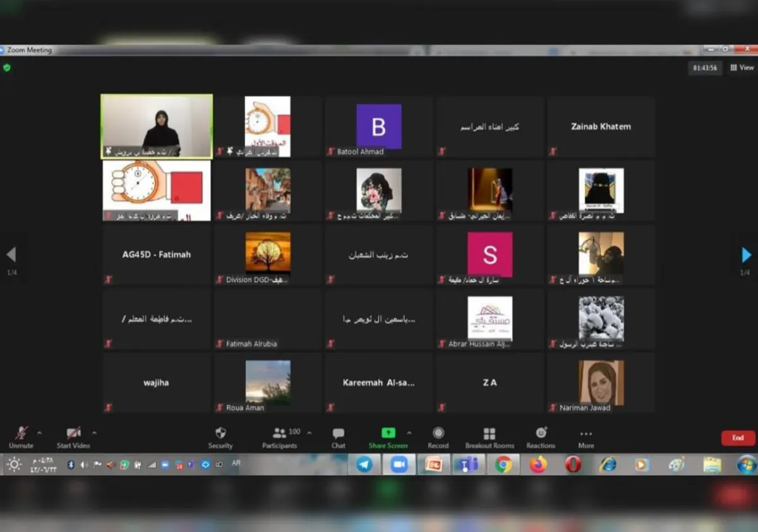Click the AR language indicator in taskbar
The image size is (758, 532).
click(236, 463)
